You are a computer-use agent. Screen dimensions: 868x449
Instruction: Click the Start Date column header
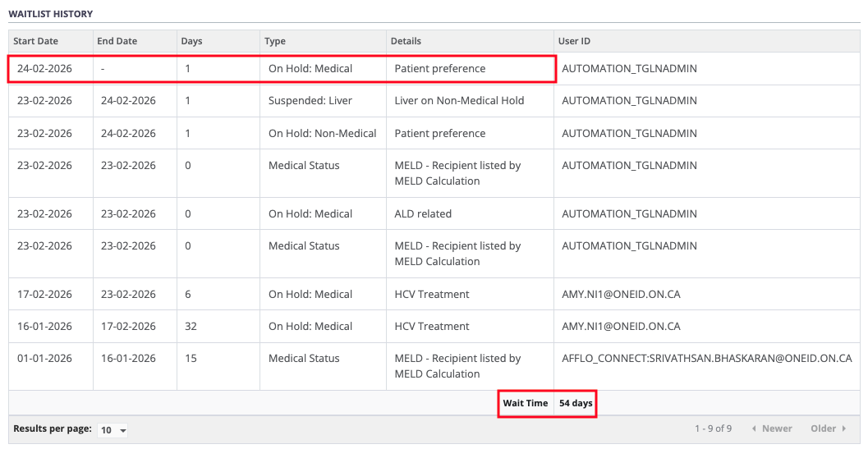(35, 41)
